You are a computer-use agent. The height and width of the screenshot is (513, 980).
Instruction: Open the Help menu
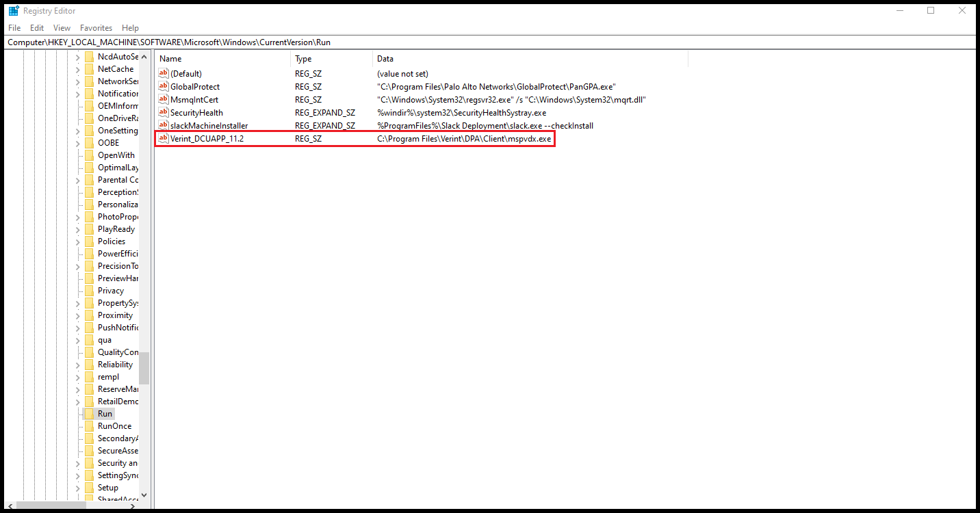(130, 28)
